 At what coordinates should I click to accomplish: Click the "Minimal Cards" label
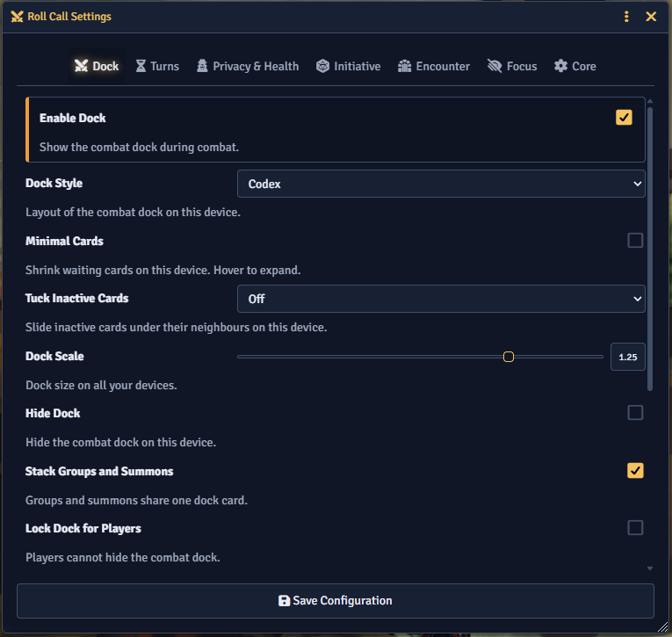[64, 241]
